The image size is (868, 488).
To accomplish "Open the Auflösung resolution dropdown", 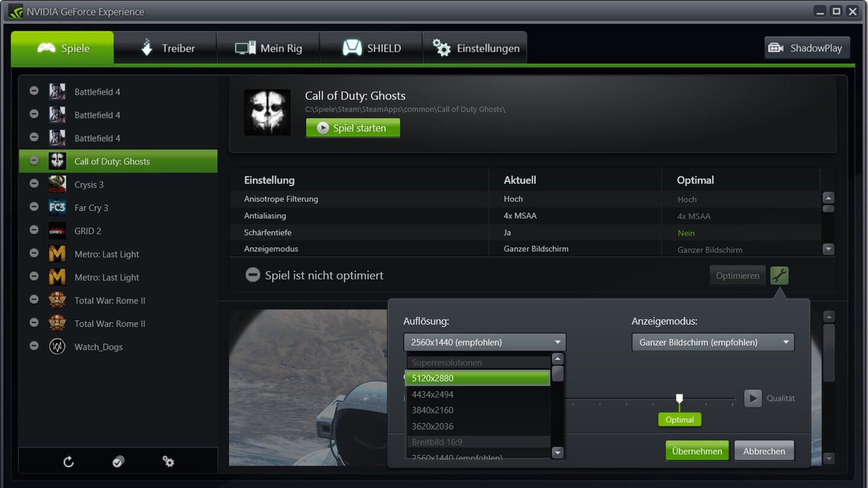I will click(485, 342).
